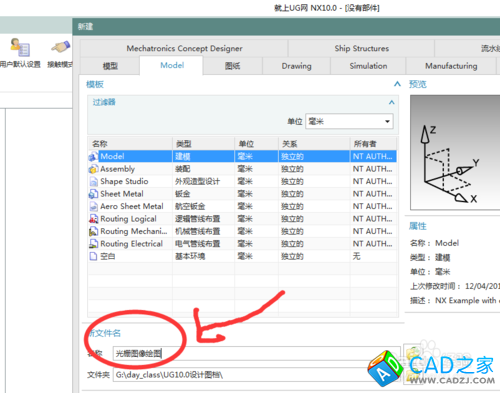
Task: Open the Manufacturing tab
Action: [451, 66]
